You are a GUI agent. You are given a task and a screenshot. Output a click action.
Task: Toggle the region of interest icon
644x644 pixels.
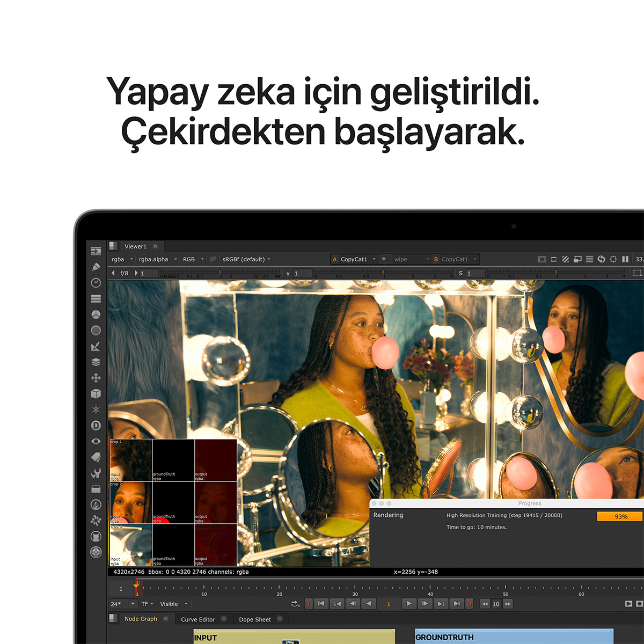pyautogui.click(x=637, y=273)
